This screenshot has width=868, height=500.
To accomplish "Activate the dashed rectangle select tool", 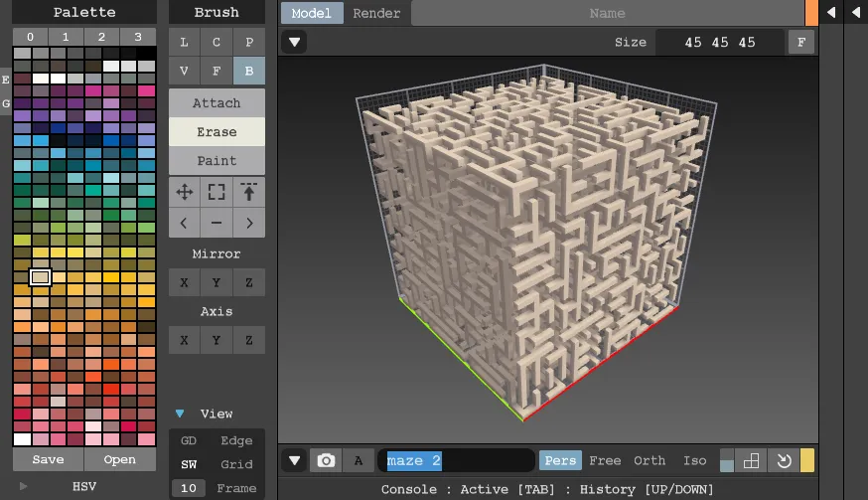I will pos(217,192).
